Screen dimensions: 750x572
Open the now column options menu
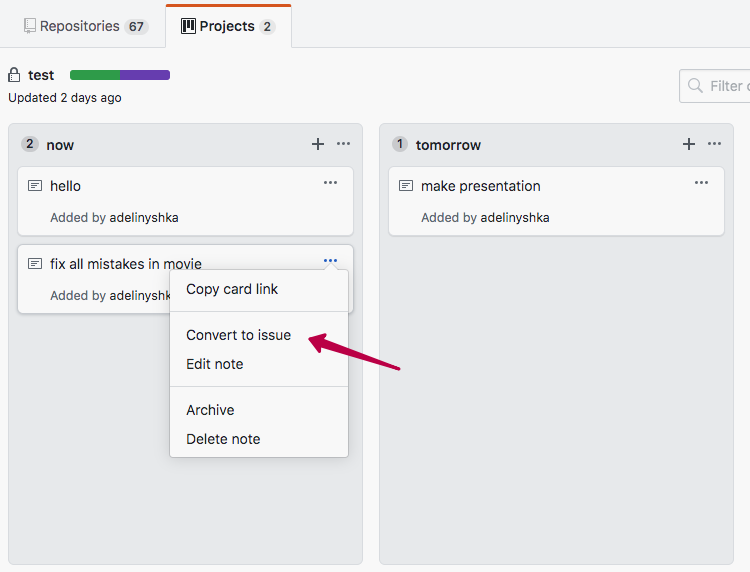pos(343,143)
